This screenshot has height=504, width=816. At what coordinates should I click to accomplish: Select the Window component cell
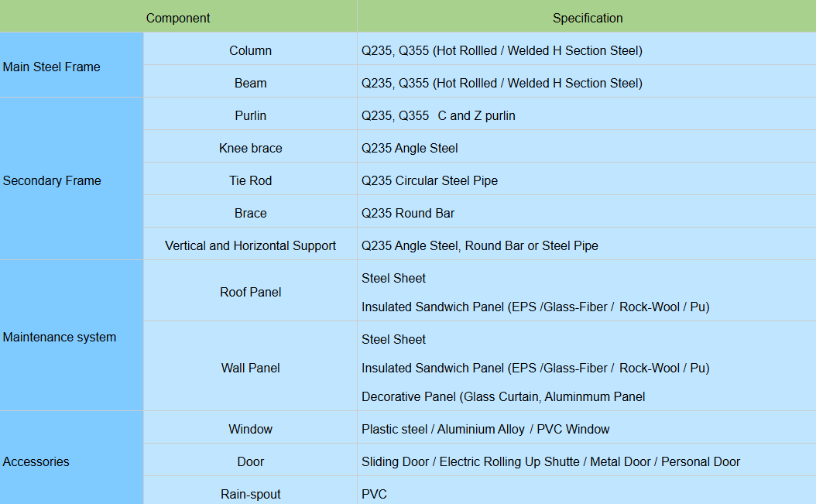pyautogui.click(x=250, y=429)
